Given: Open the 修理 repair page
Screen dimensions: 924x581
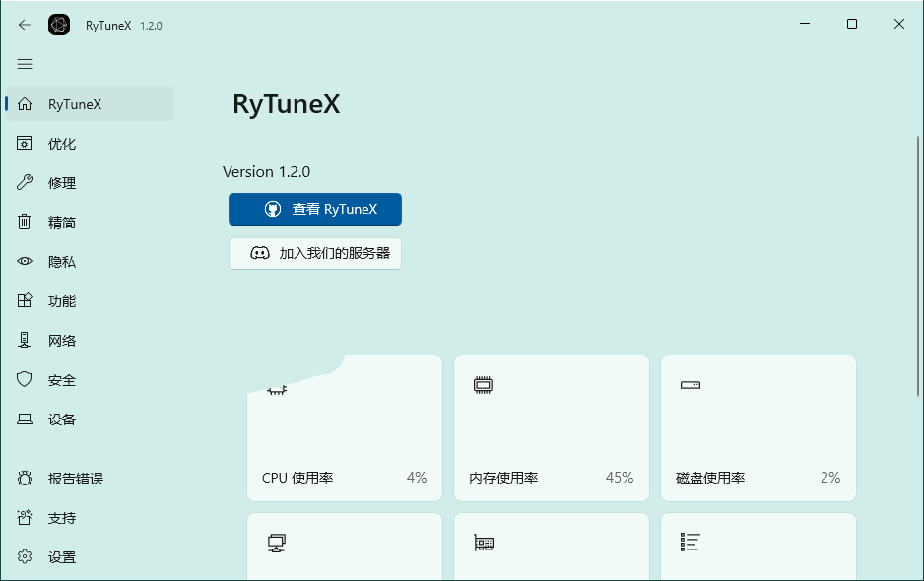Looking at the screenshot, I should (90, 183).
